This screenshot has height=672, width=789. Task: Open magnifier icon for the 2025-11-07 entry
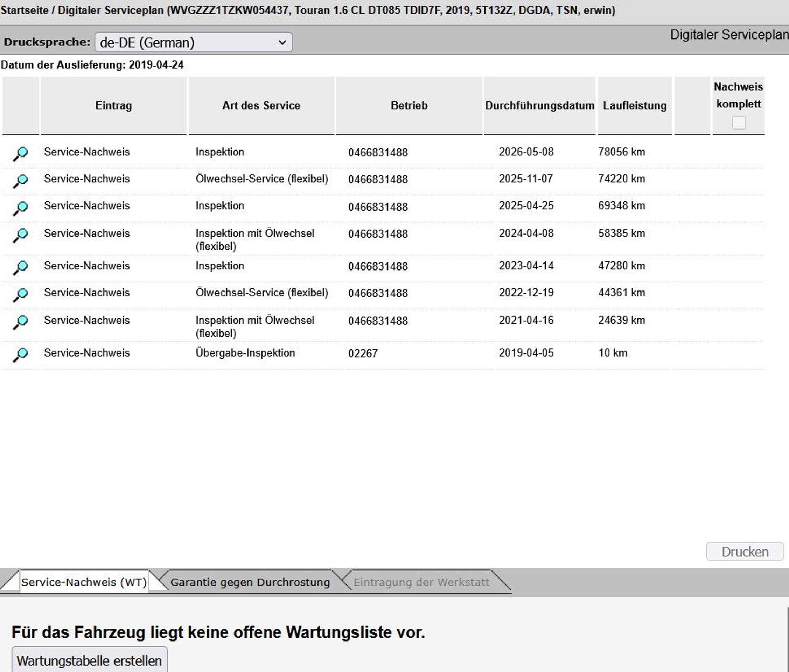tap(21, 181)
